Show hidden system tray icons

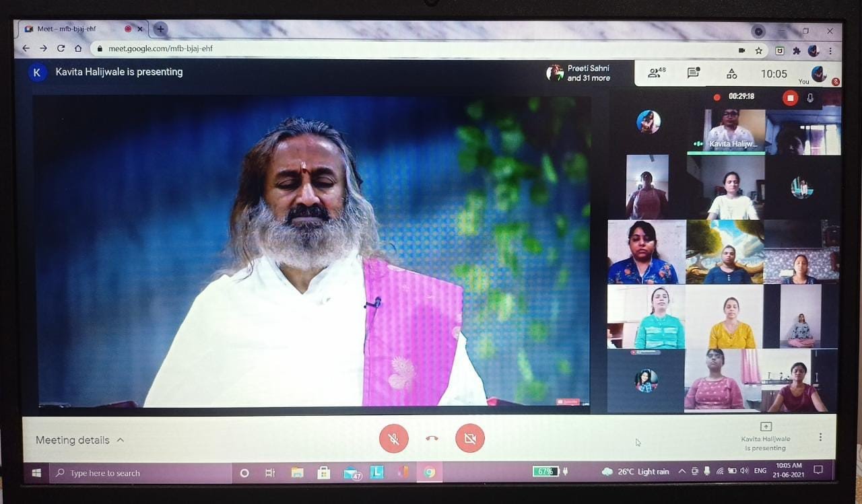pyautogui.click(x=682, y=471)
